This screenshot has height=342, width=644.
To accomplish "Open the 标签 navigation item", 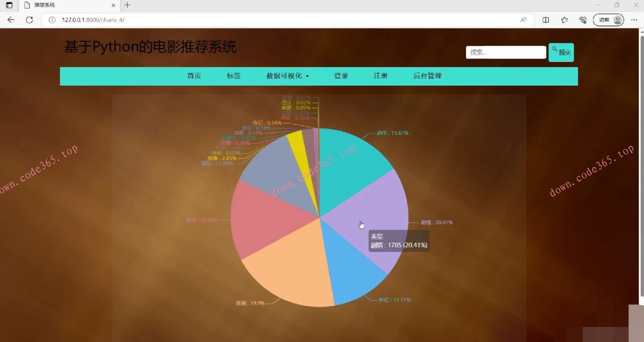I will (x=234, y=76).
